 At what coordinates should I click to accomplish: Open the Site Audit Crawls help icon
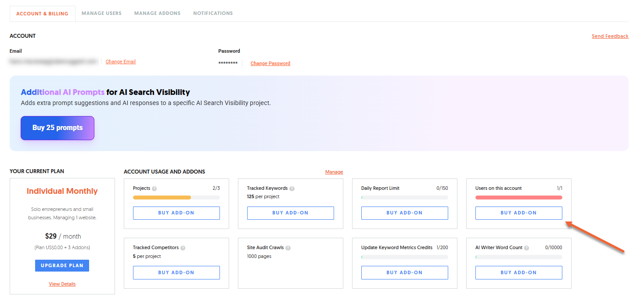tap(288, 248)
